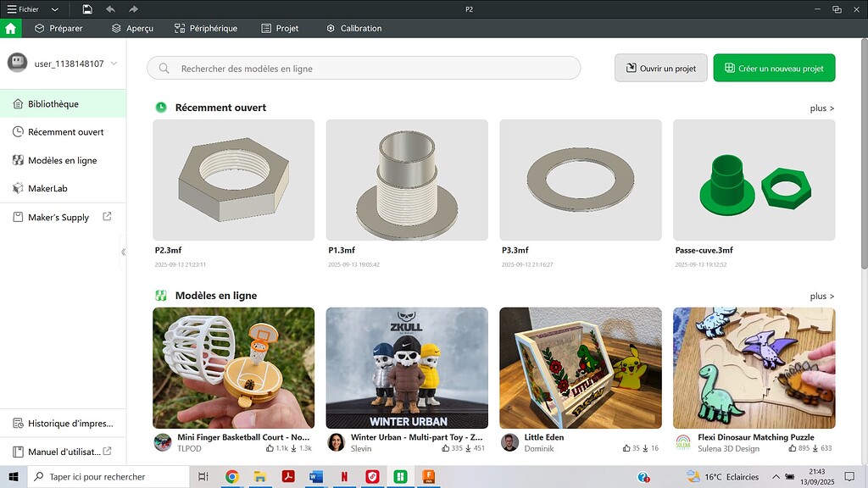Click the like icon on Mini Finger Basketball
The width and height of the screenshot is (868, 488).
click(x=270, y=448)
